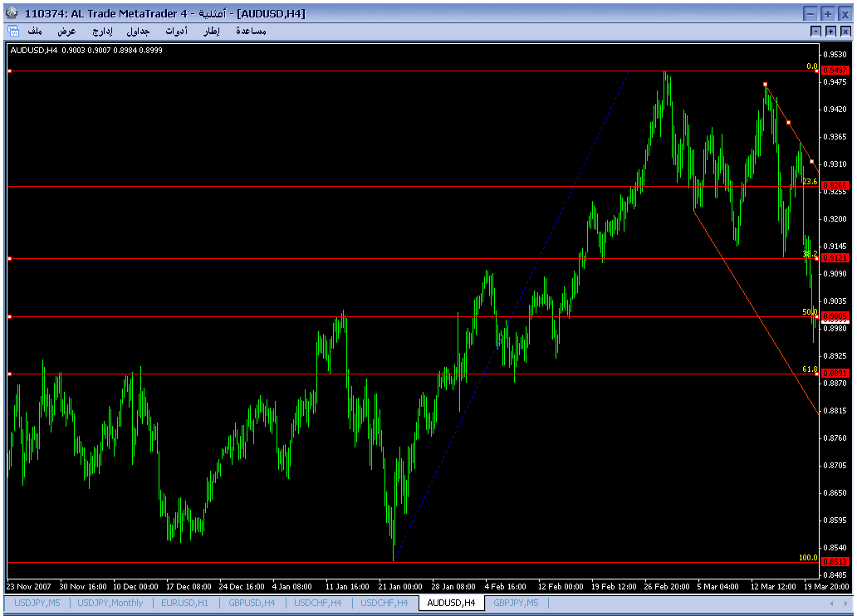Click the MetaTrader application icon in title bar

12,12
